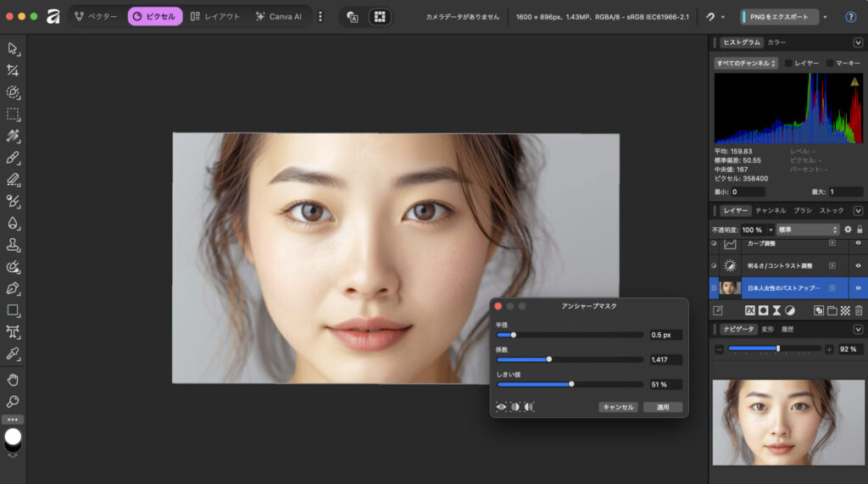This screenshot has height=484, width=868.
Task: Enable the レイヤー checkbox in histogram panel
Action: point(788,63)
